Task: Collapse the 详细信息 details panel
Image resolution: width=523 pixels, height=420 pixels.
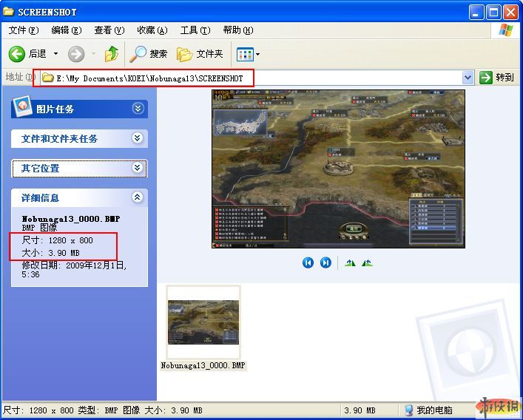Action: pos(138,197)
